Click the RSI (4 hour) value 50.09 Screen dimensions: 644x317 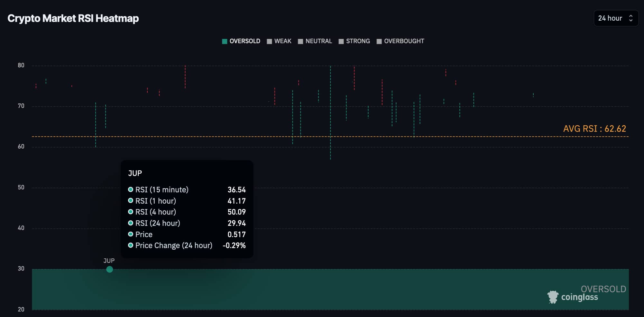[x=236, y=212]
